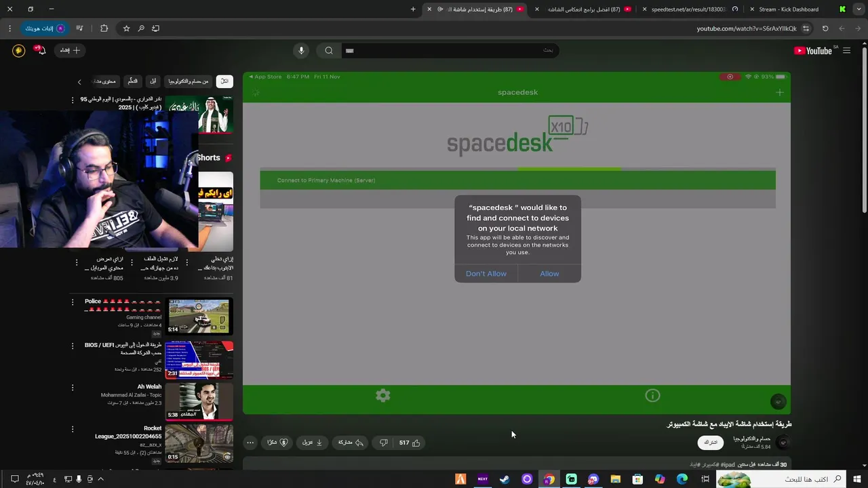
Task: Click the #ipad hashtag in the description
Action: click(x=728, y=465)
